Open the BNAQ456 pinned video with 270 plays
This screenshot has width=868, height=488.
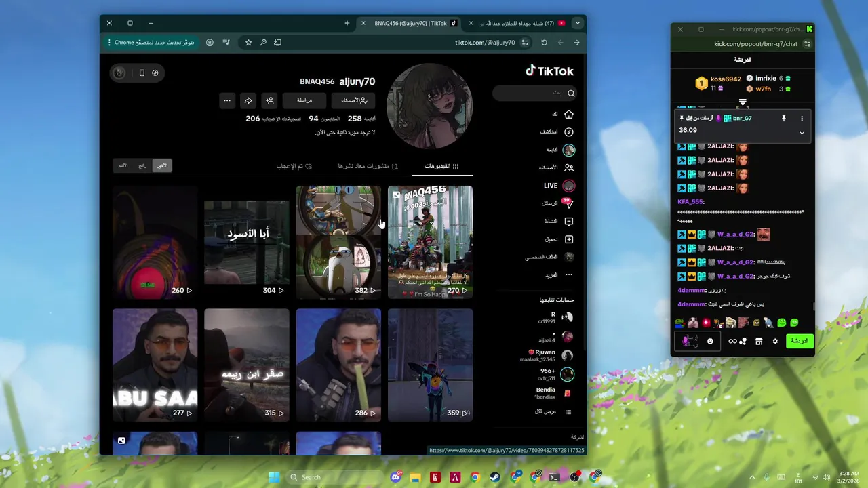pyautogui.click(x=430, y=242)
